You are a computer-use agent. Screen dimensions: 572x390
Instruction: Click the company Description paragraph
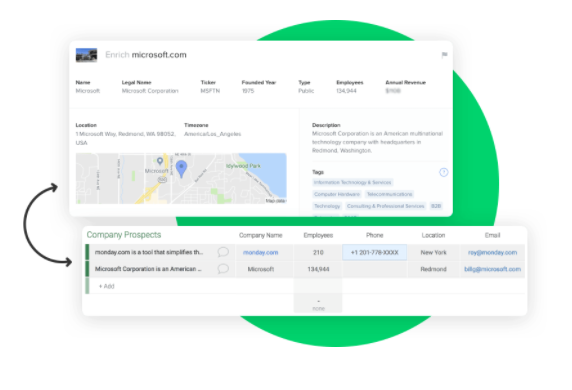377,142
